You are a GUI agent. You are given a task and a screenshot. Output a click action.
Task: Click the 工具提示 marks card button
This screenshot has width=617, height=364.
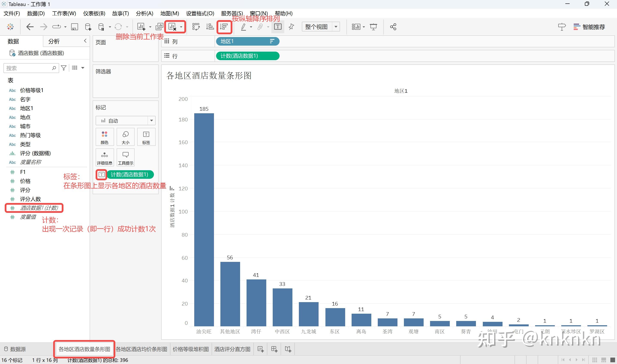click(125, 157)
